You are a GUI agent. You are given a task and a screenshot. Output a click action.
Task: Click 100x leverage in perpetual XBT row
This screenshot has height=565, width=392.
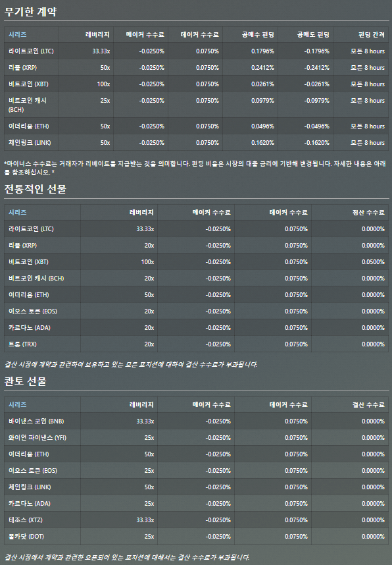(103, 84)
